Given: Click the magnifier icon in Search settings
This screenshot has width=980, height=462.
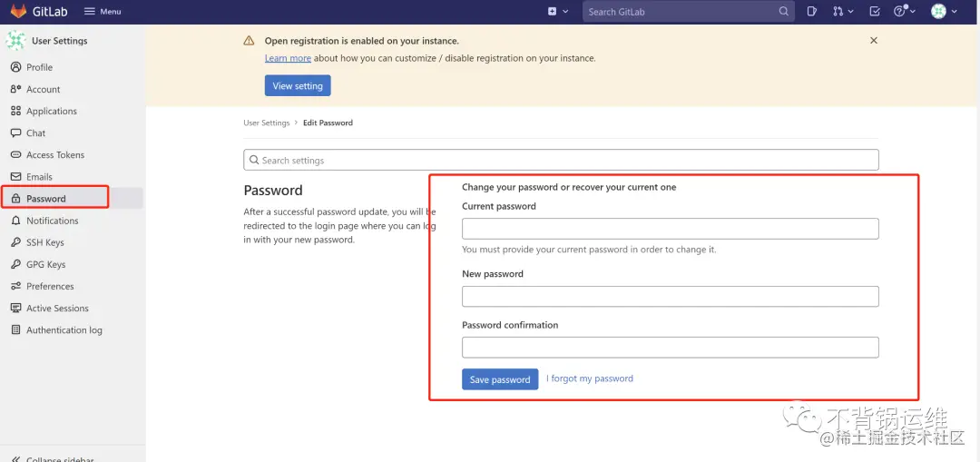Looking at the screenshot, I should [254, 160].
